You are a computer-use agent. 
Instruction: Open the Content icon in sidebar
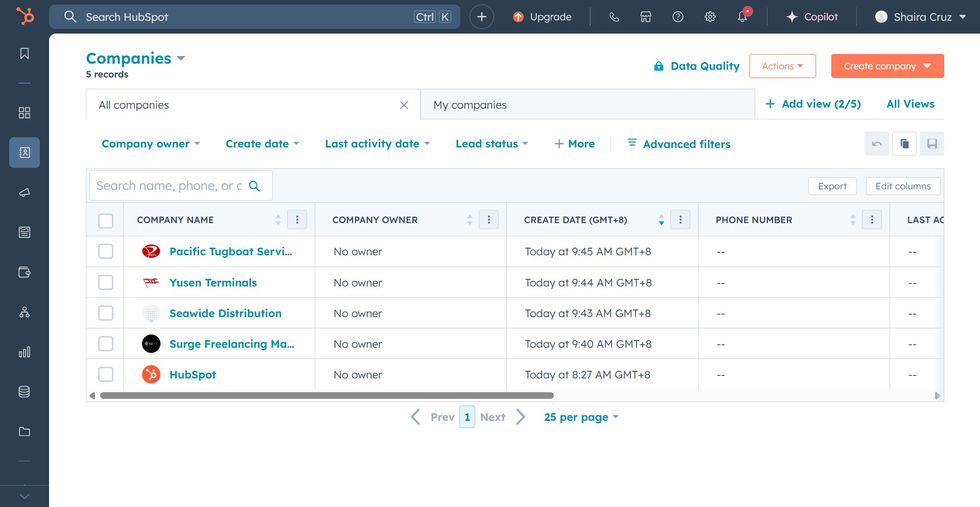[24, 233]
